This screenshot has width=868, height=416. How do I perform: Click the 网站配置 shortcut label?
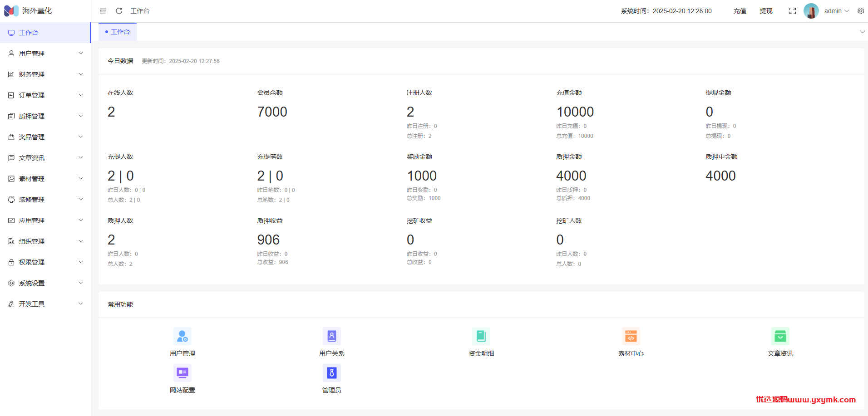(x=182, y=390)
